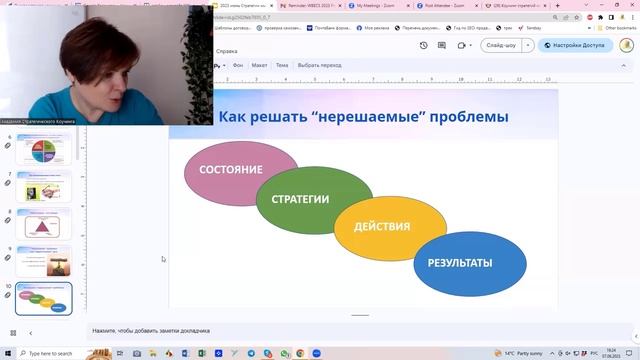This screenshot has width=640, height=360.
Task: Click the video camera meeting icon
Action: (461, 45)
